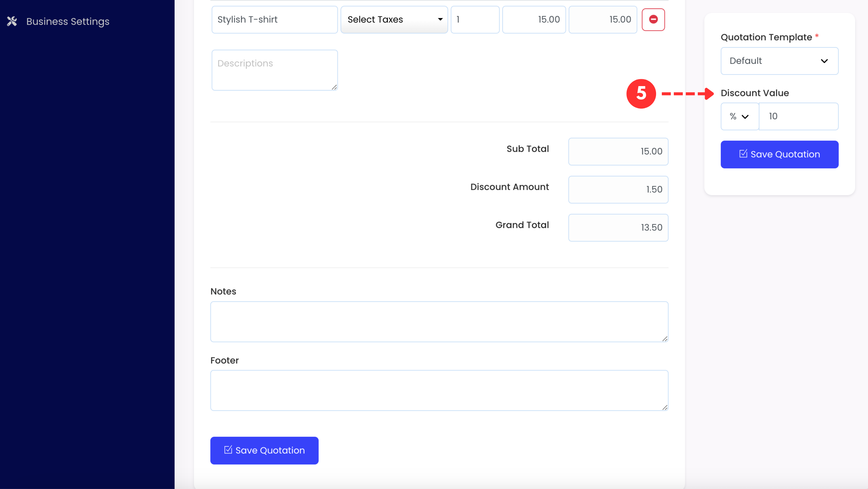Click the Quotation Template label

tap(766, 37)
